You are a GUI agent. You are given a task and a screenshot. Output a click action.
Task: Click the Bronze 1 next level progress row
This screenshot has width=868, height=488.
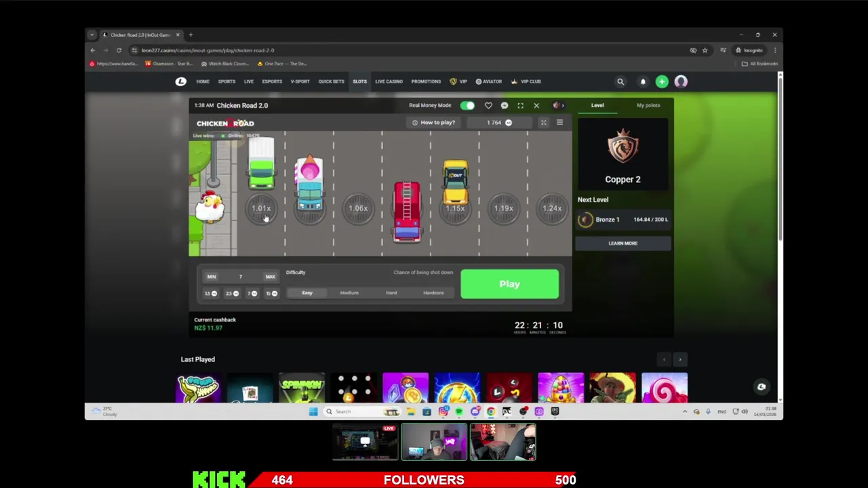[x=623, y=220]
